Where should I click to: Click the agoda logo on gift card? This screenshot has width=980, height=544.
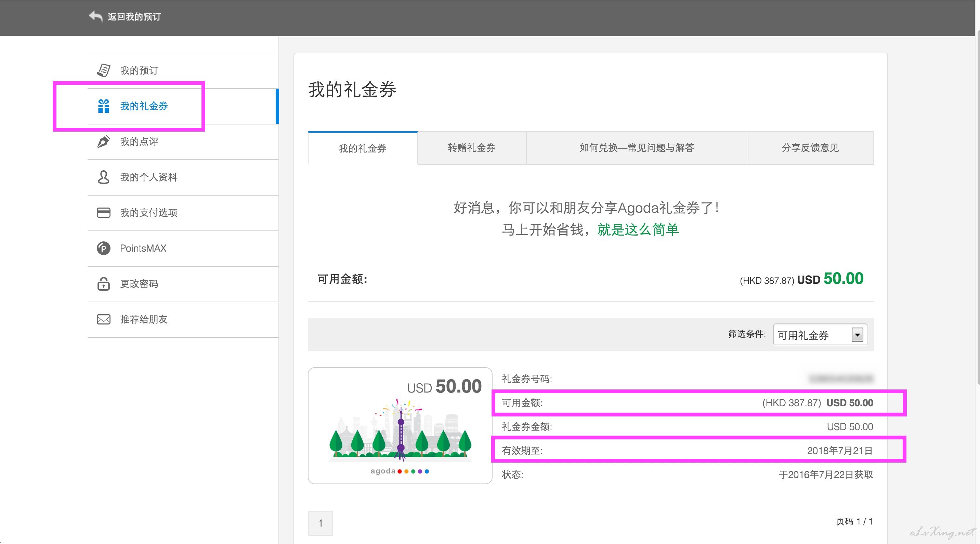pyautogui.click(x=400, y=471)
